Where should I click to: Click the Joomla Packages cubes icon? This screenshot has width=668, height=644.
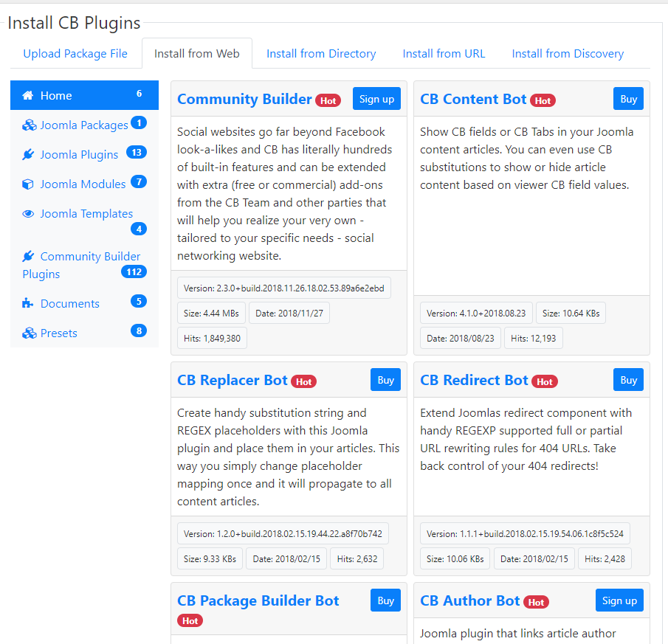coord(29,125)
